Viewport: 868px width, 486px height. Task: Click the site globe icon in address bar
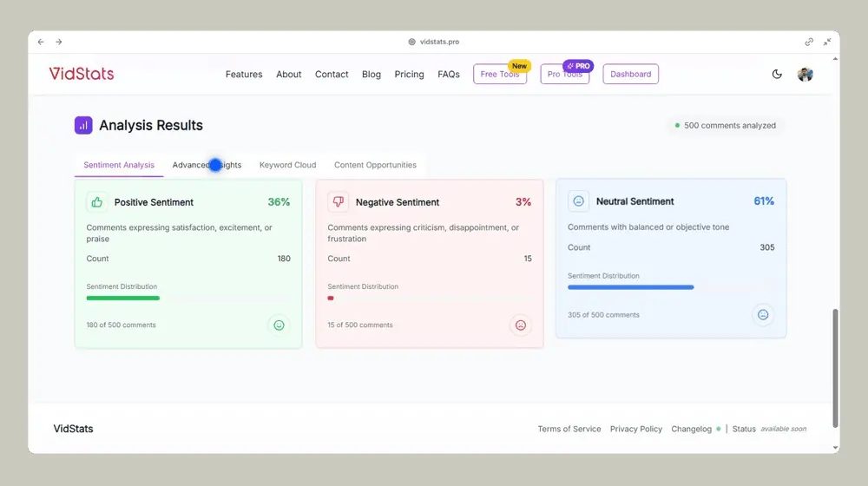coord(411,42)
